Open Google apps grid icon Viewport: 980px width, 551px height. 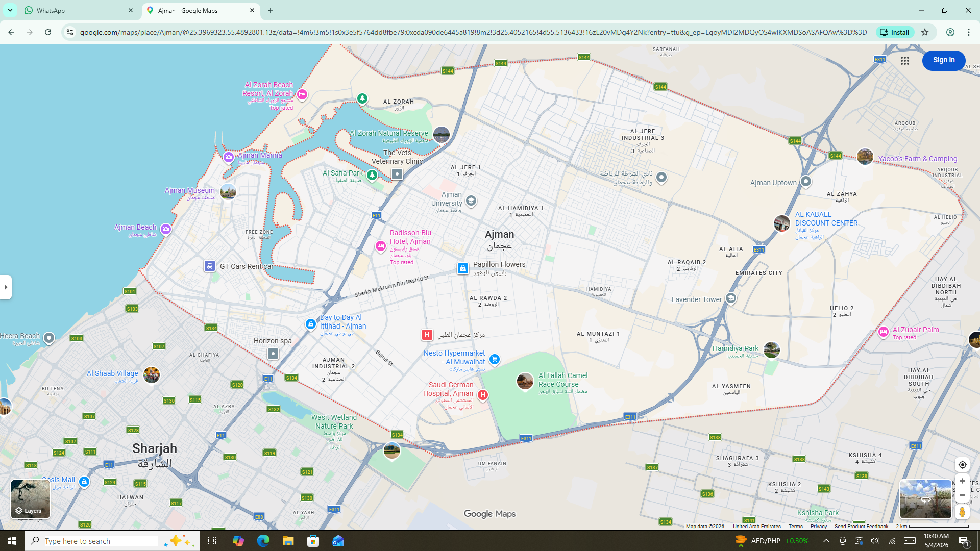[x=905, y=61]
